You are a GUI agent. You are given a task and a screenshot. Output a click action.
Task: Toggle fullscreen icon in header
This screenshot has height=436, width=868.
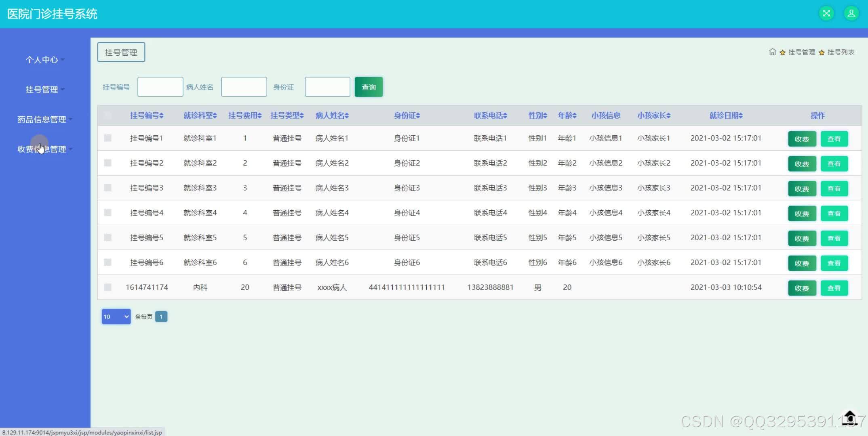click(x=826, y=13)
